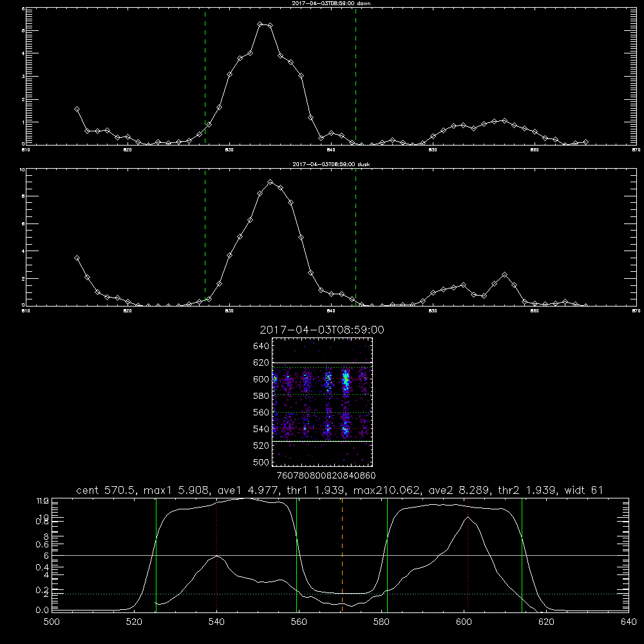The width and height of the screenshot is (644, 644).
Task: Click the dawn plot title text
Action: point(331,3)
